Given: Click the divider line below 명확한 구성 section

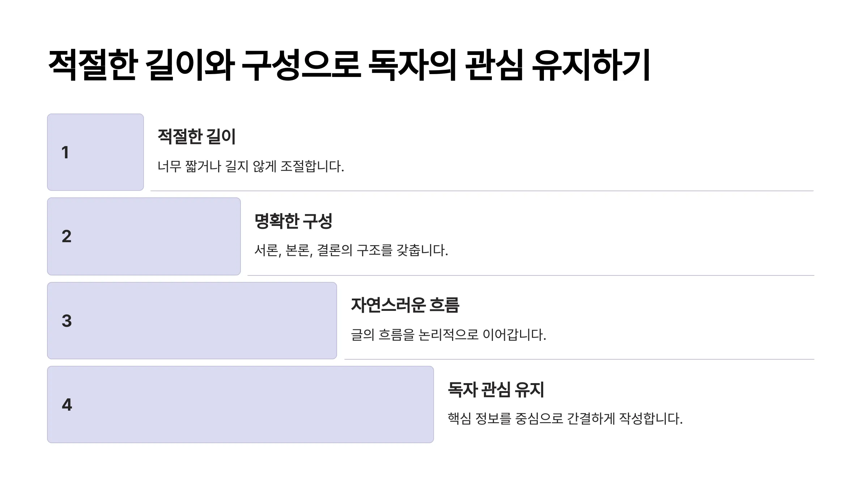Looking at the screenshot, I should [x=531, y=275].
